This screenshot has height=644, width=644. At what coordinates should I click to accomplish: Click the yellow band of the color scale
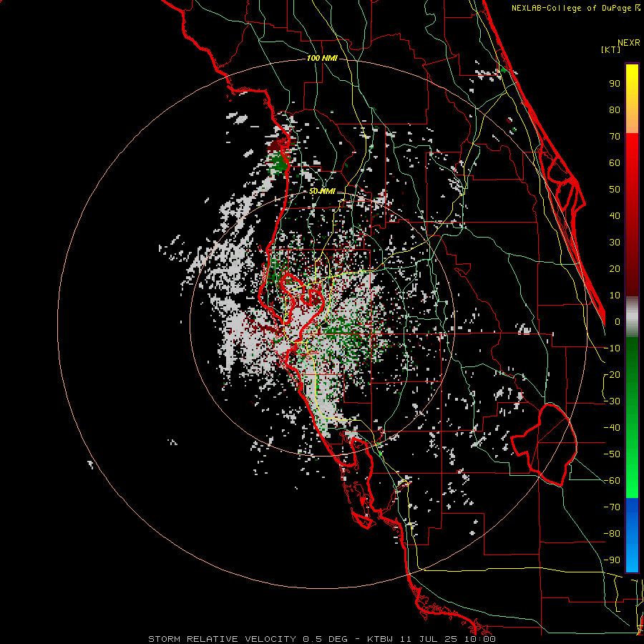click(x=632, y=99)
